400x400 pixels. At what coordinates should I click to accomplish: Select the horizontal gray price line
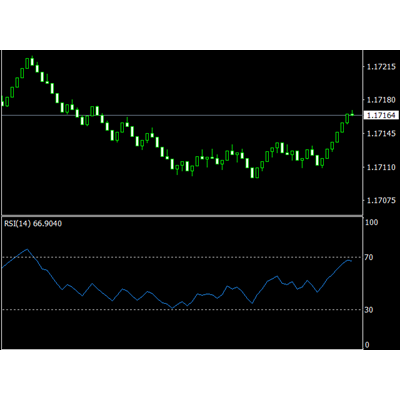182,115
